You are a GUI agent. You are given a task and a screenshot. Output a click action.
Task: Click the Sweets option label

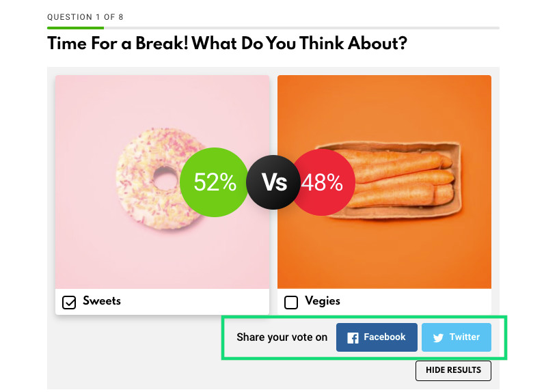[x=102, y=301]
